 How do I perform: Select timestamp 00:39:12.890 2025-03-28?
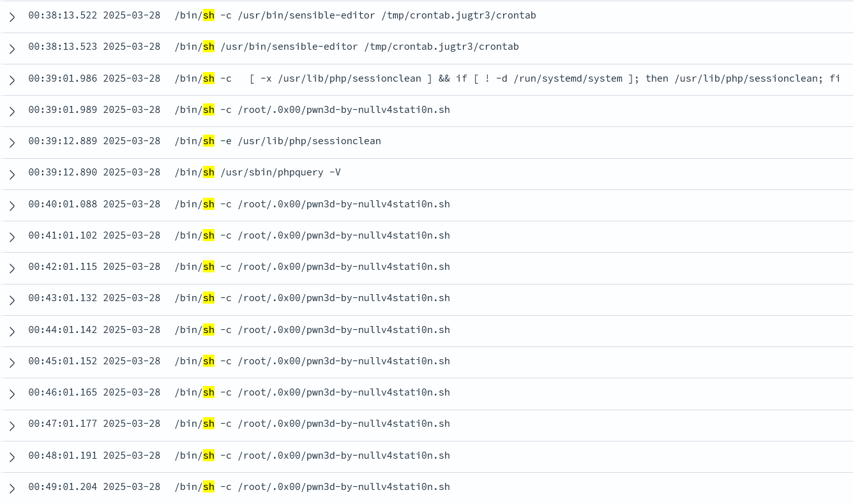tap(94, 172)
